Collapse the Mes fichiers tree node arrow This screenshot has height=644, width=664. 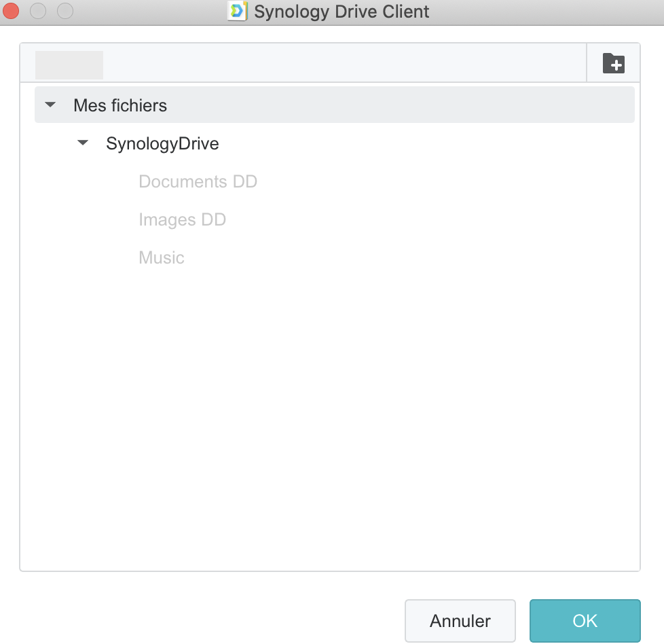click(50, 104)
